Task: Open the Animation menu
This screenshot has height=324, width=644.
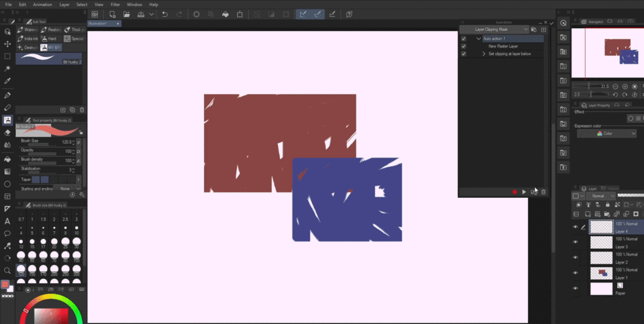Action: pos(42,5)
